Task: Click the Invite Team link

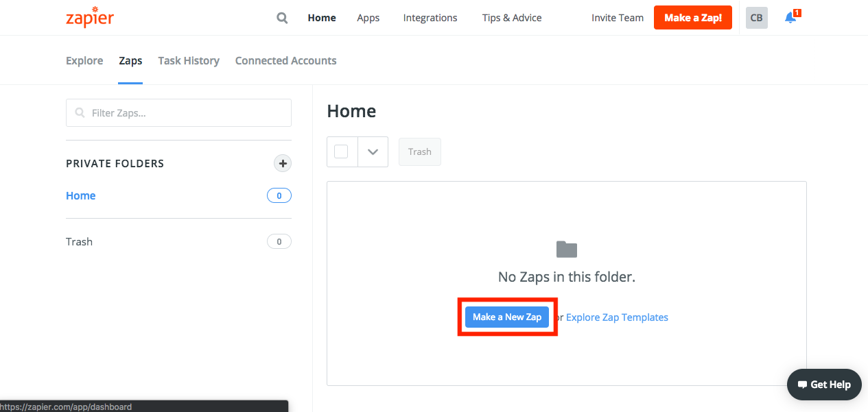Action: 618,18
